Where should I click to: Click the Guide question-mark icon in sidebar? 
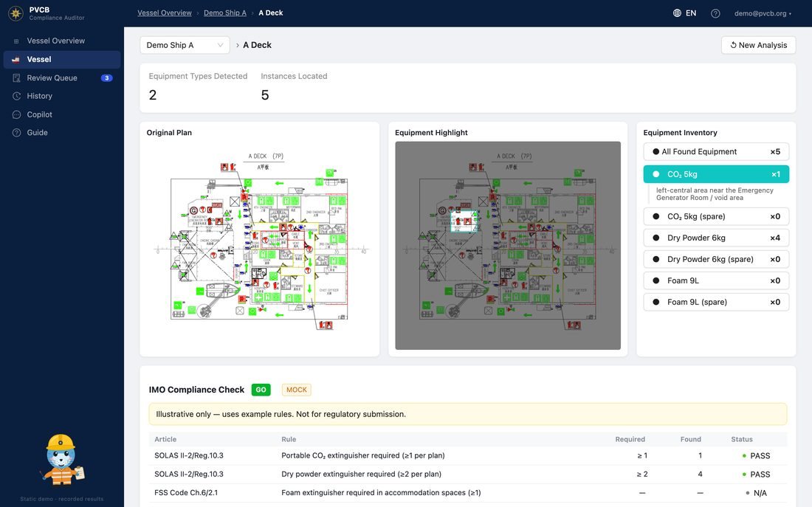[x=16, y=133]
